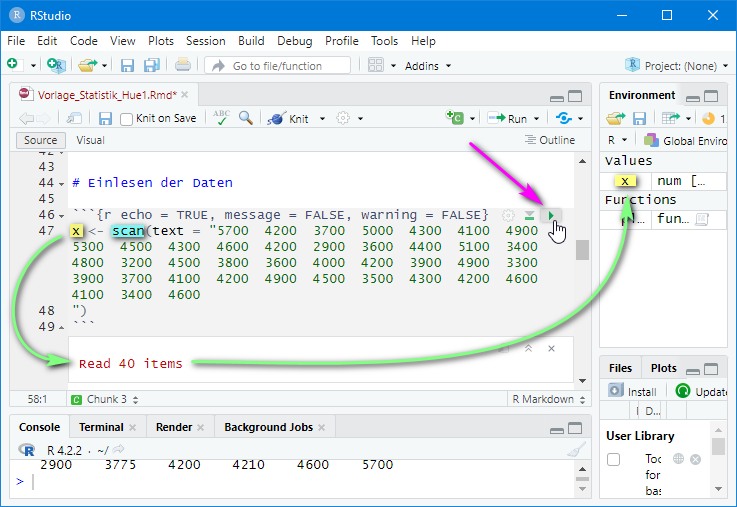Expand the Run options dropdown arrow

tap(536, 119)
